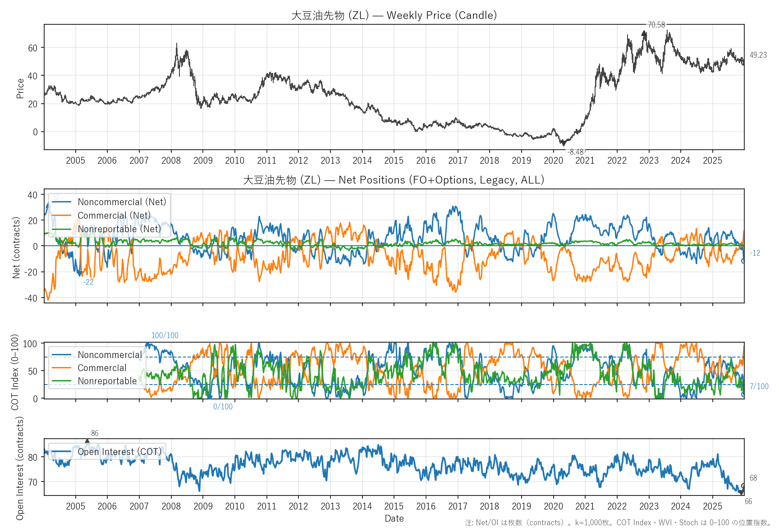This screenshot has height=532, width=779.
Task: Select the Nonreportable (Net) legend entry
Action: coord(119,229)
